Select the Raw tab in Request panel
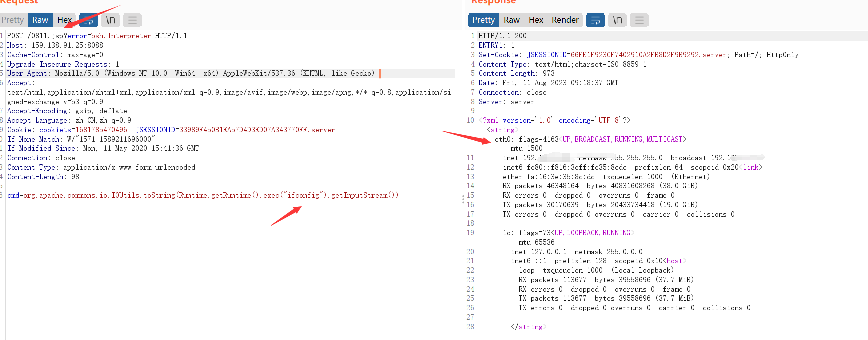The image size is (868, 340). coord(40,20)
